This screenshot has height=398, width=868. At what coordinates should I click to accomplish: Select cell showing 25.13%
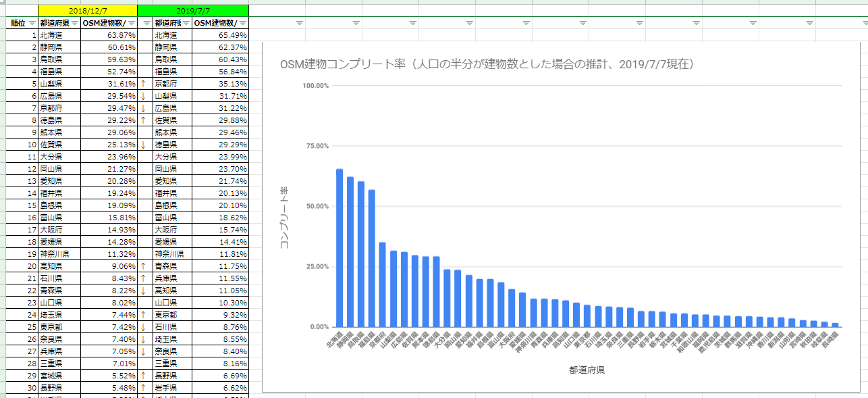pyautogui.click(x=108, y=145)
